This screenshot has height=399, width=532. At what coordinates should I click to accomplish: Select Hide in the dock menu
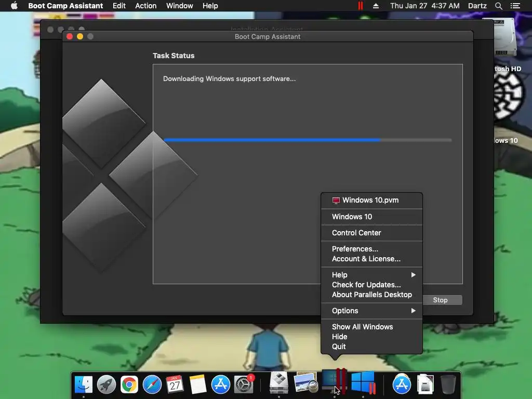click(371, 337)
